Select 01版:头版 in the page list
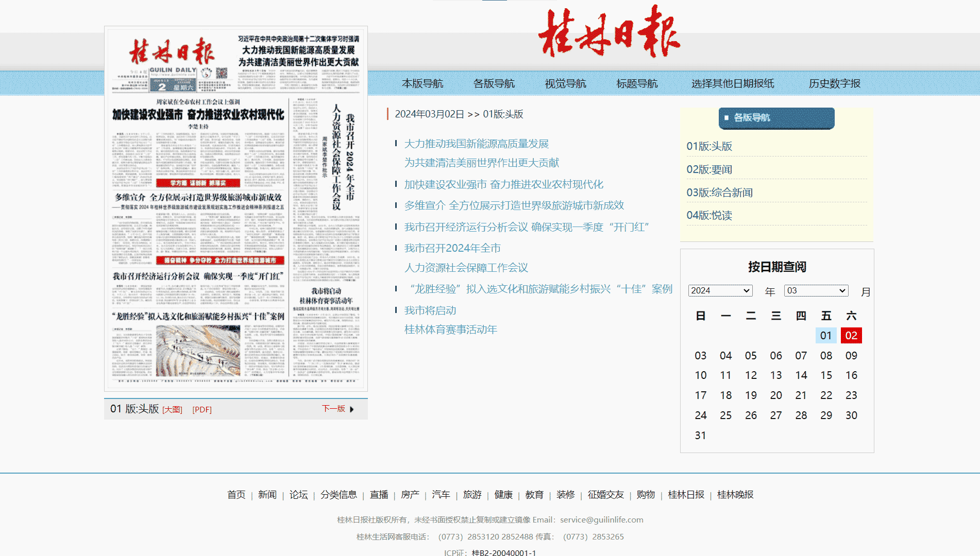980x556 pixels. pyautogui.click(x=709, y=146)
